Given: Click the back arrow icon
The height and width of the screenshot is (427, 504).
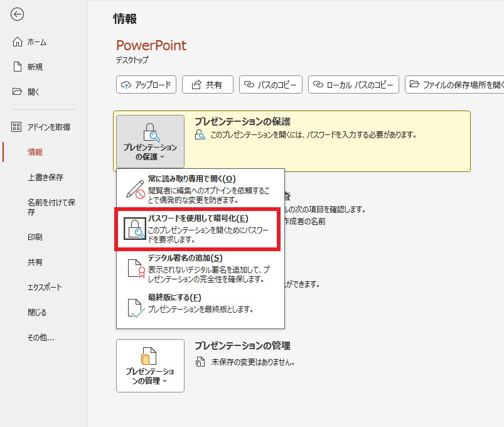Looking at the screenshot, I should point(17,14).
